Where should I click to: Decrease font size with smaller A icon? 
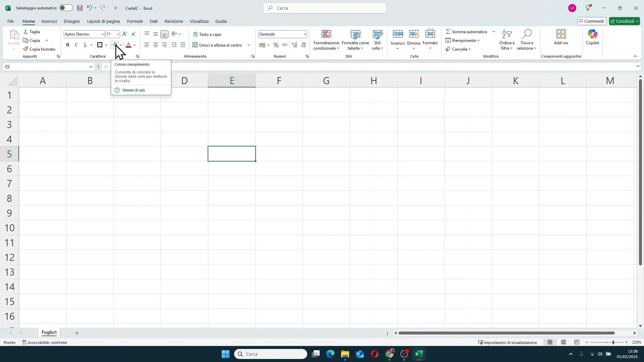(x=133, y=34)
